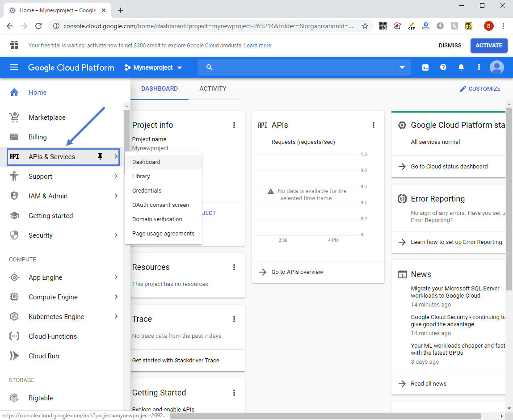Screen dimensions: 513x420
Task: Click the horizontal scrollbar at bottom
Action: [x=325, y=416]
